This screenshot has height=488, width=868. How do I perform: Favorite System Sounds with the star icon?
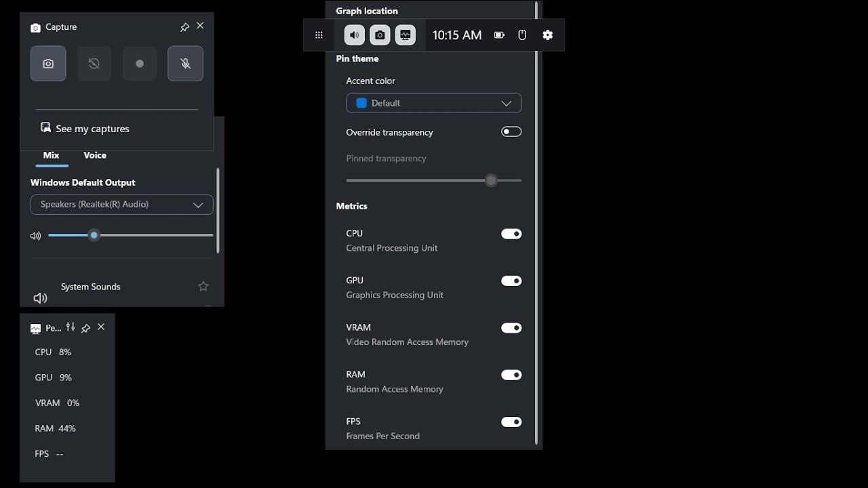tap(203, 287)
